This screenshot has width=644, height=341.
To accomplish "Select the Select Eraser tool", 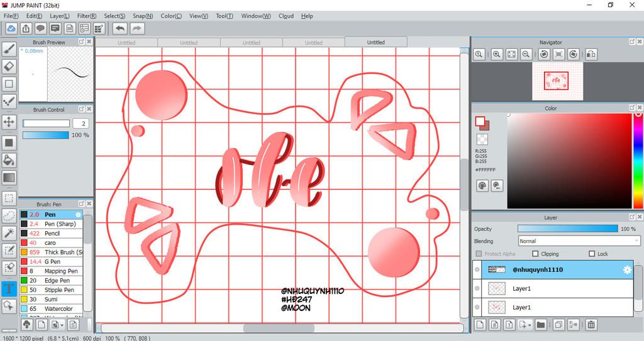I will (x=9, y=268).
